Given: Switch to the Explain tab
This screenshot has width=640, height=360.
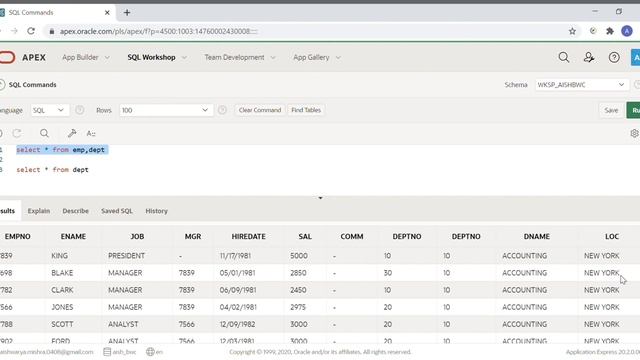Looking at the screenshot, I should coord(39,211).
